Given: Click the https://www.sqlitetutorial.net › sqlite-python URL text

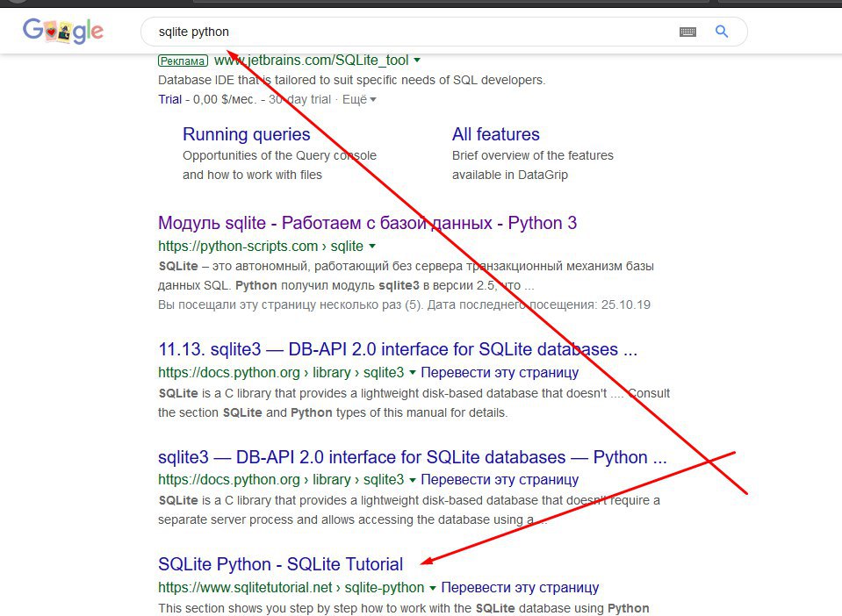Looking at the screenshot, I should pos(291,588).
